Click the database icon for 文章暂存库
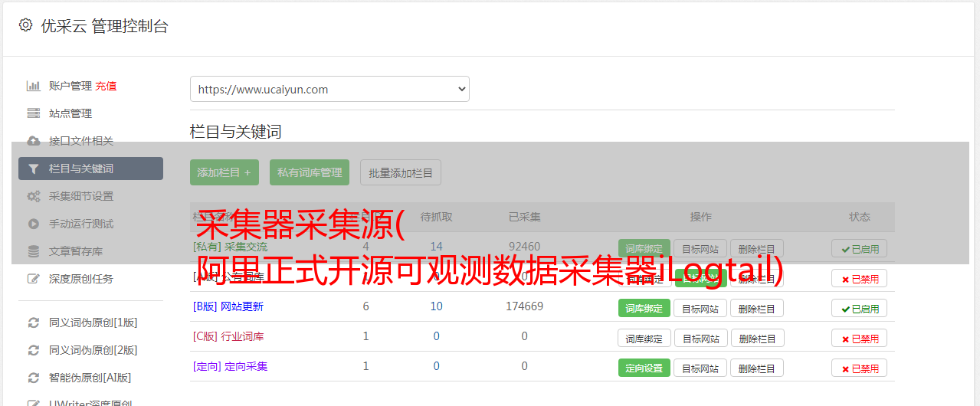Image resolution: width=980 pixels, height=406 pixels. coord(33,251)
